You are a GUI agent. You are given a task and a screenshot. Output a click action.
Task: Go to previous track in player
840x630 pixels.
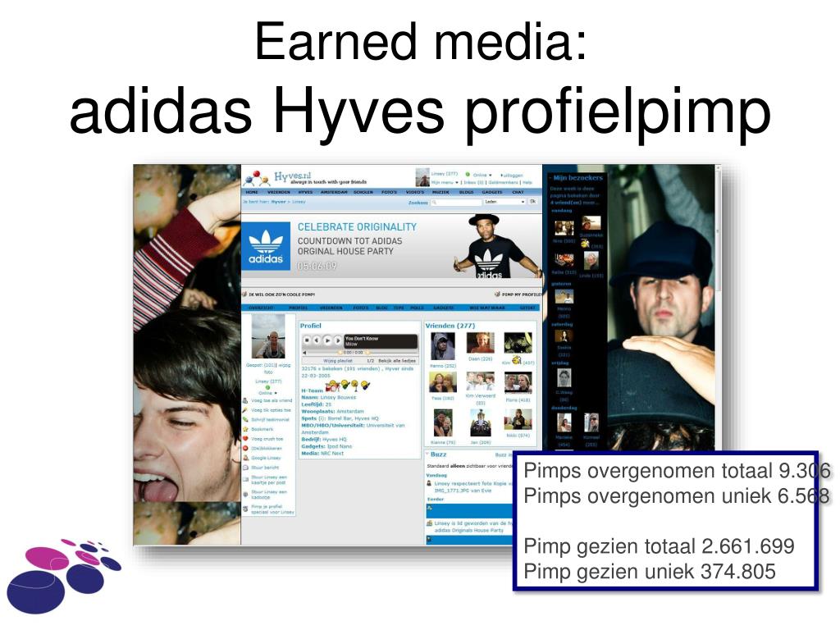[317, 340]
